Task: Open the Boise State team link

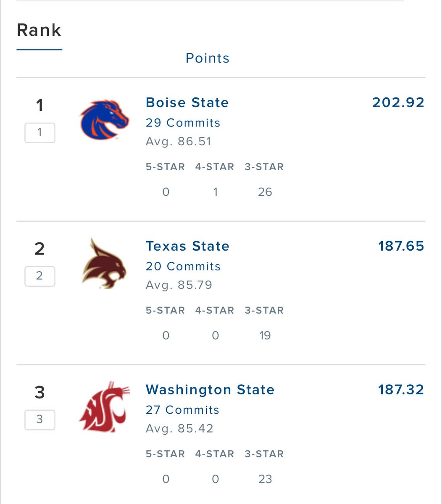Action: point(187,102)
